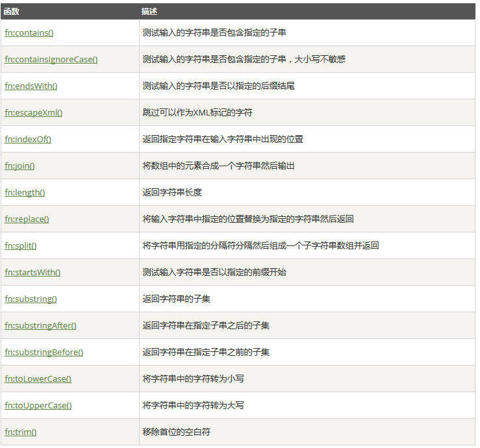Viewport: 480px width, 448px height.
Task: Select '测试输入的字符串是否以指定的后缀结尾' text
Action: 218,86
